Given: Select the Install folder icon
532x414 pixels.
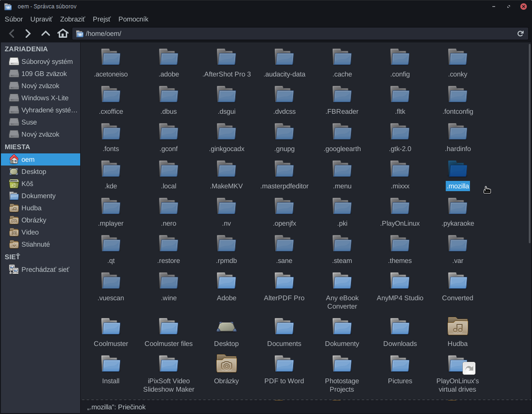Looking at the screenshot, I should point(111,364).
